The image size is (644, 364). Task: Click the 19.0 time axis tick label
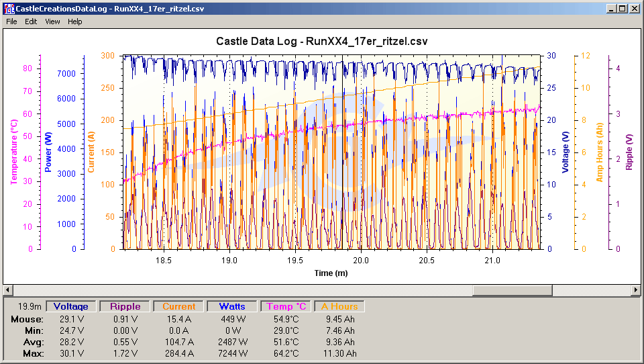[x=229, y=261]
